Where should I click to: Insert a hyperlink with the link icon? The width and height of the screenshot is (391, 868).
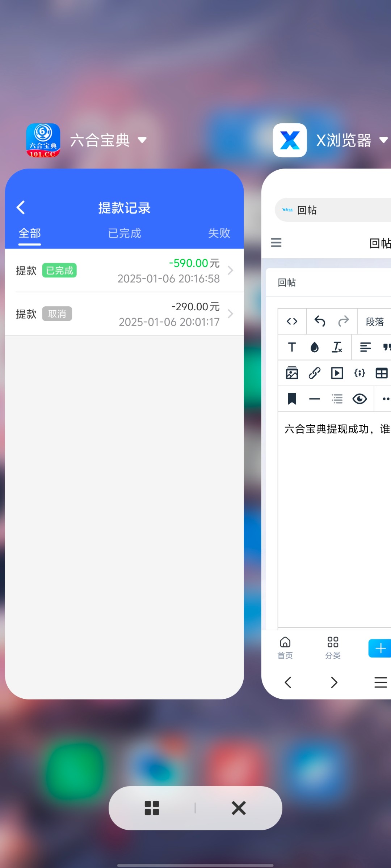point(314,373)
